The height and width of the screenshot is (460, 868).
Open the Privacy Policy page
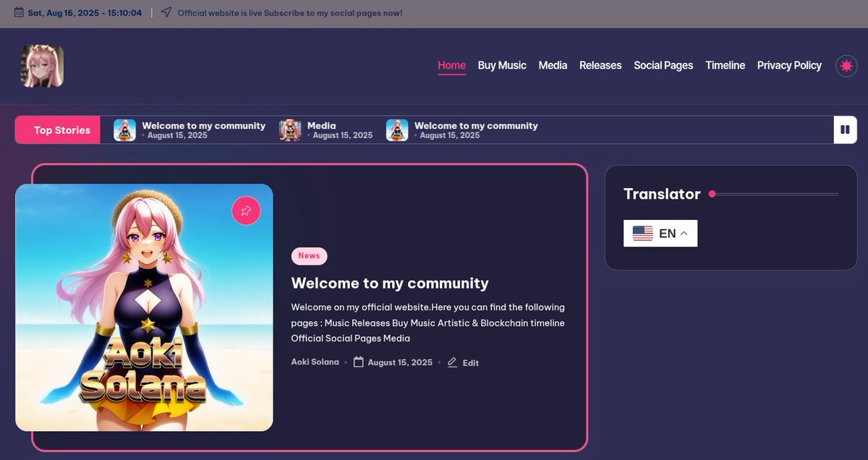[x=789, y=65]
